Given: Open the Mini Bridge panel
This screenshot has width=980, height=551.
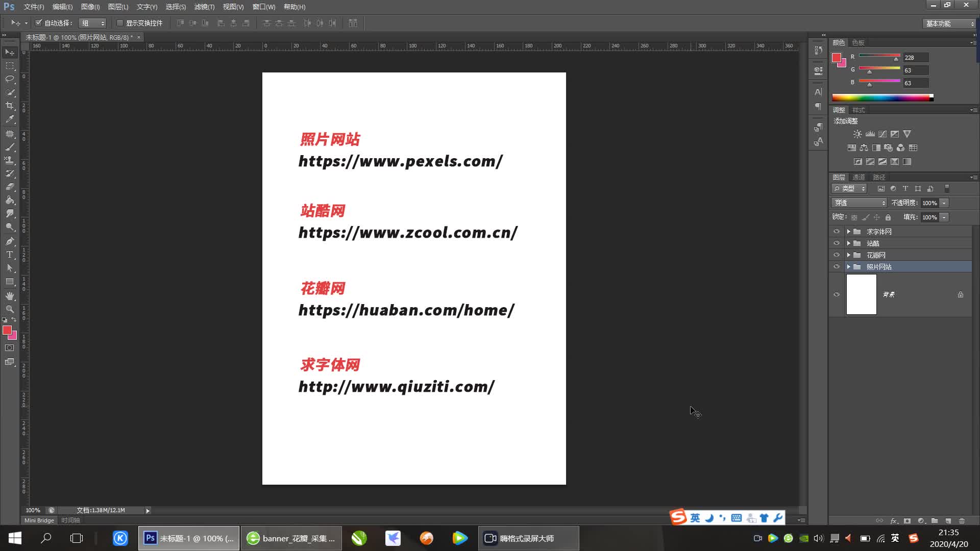Looking at the screenshot, I should click(x=39, y=520).
